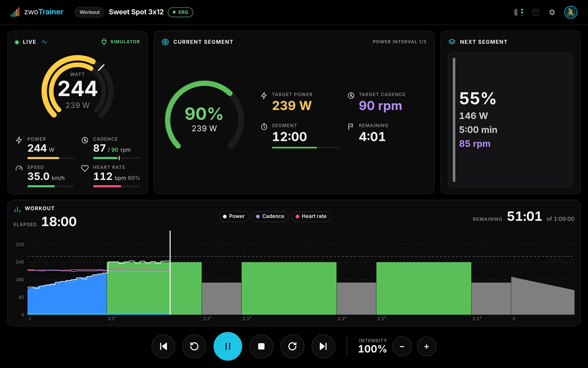
Task: Click the white playhead line in chart
Action: tap(170, 272)
